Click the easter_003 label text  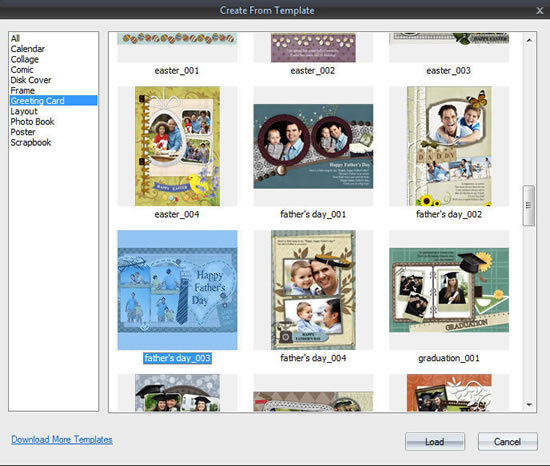tap(449, 71)
